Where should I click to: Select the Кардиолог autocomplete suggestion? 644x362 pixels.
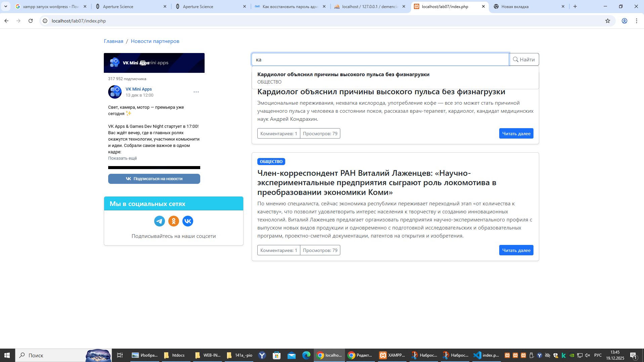pos(343,77)
